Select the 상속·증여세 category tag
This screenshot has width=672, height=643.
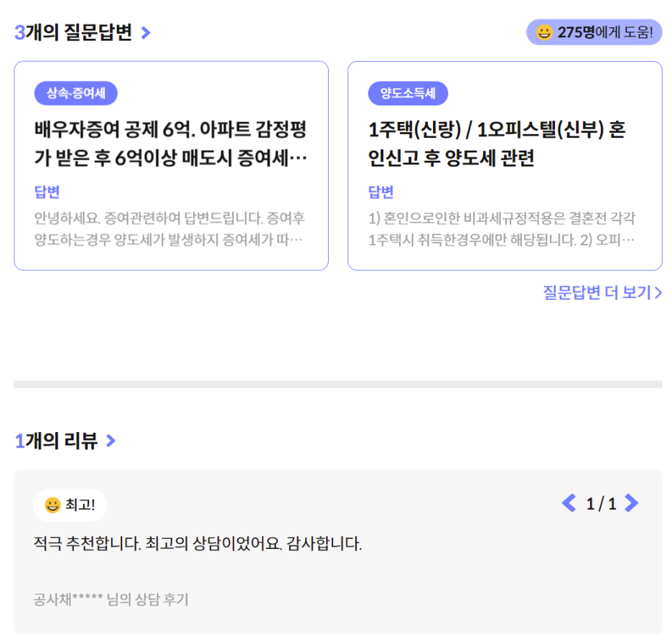click(x=76, y=93)
